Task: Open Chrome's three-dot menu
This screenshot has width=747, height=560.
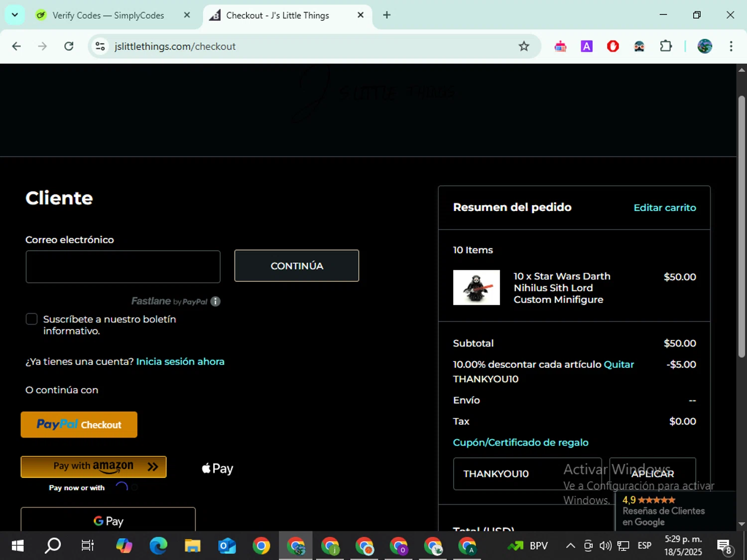Action: pyautogui.click(x=731, y=46)
